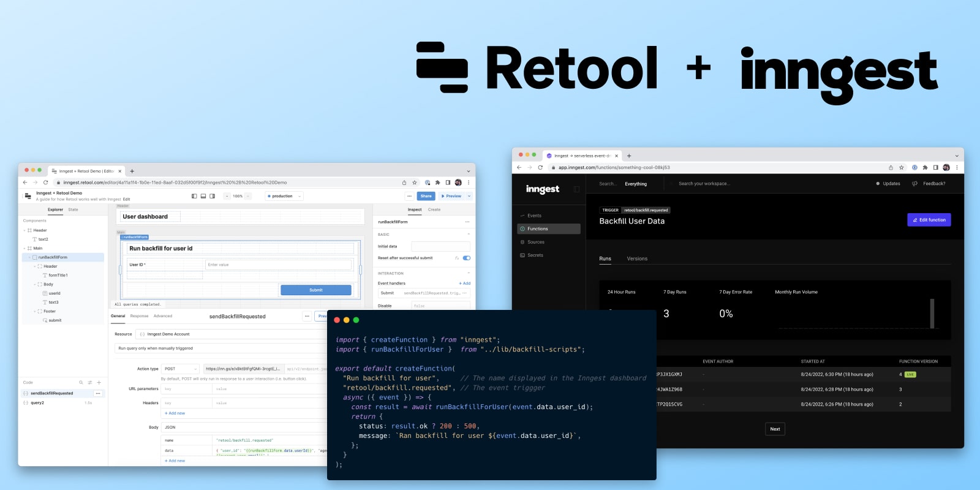980x490 pixels.
Task: Click the blue Share button
Action: click(x=426, y=196)
